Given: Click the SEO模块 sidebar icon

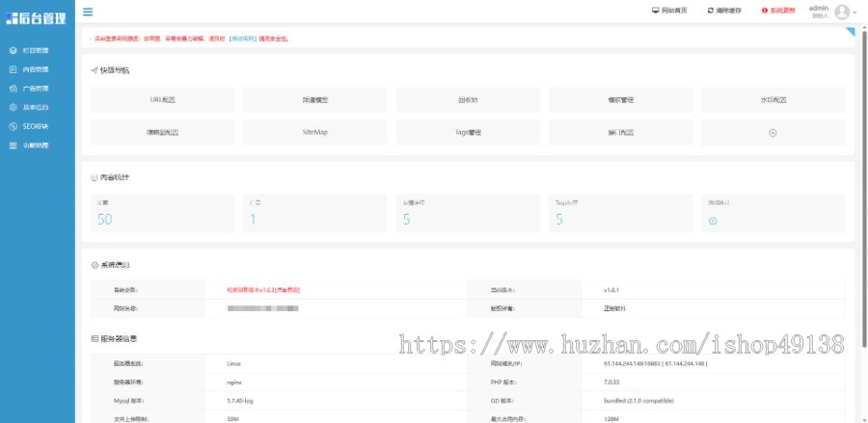Looking at the screenshot, I should [x=14, y=126].
